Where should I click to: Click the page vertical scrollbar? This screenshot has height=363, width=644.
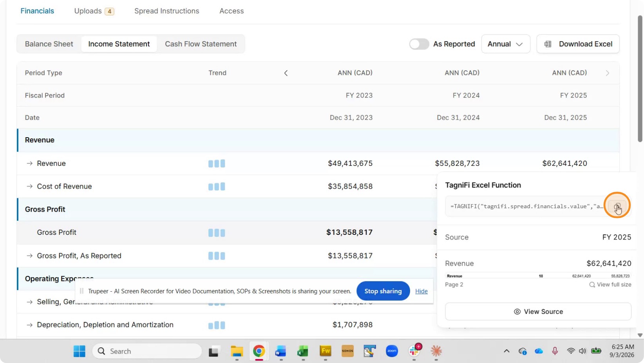640,78
